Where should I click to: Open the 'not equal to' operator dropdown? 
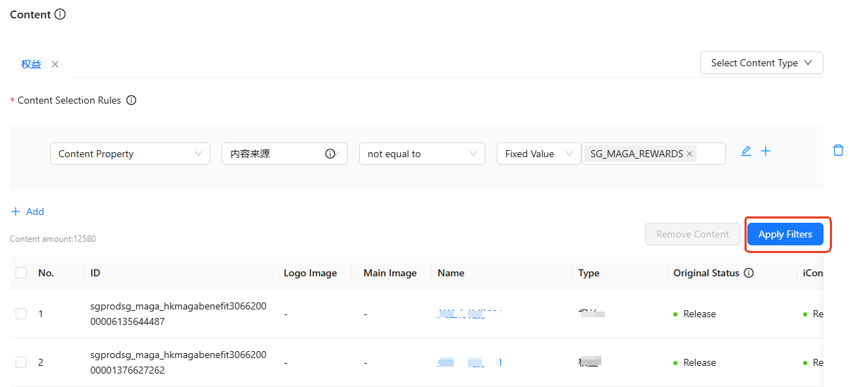pyautogui.click(x=422, y=154)
